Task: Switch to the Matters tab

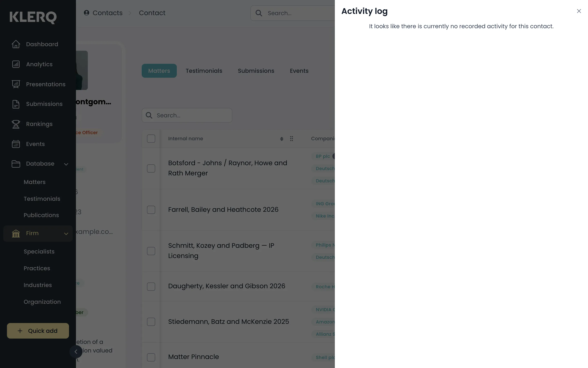Action: pyautogui.click(x=159, y=71)
